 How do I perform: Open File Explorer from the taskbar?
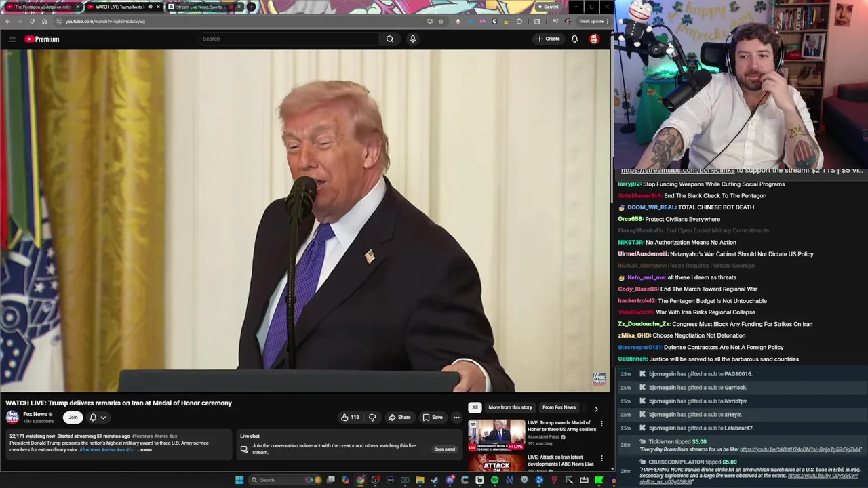coord(420,480)
